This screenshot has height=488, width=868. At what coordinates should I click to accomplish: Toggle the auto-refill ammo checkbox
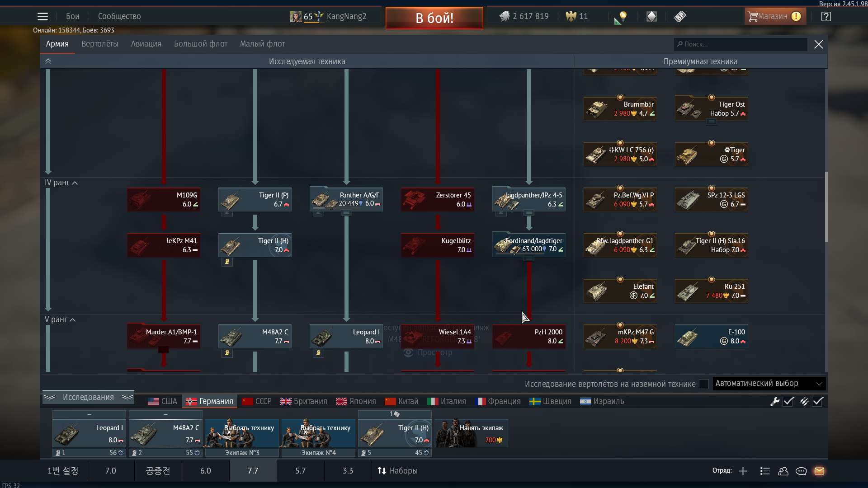click(818, 401)
